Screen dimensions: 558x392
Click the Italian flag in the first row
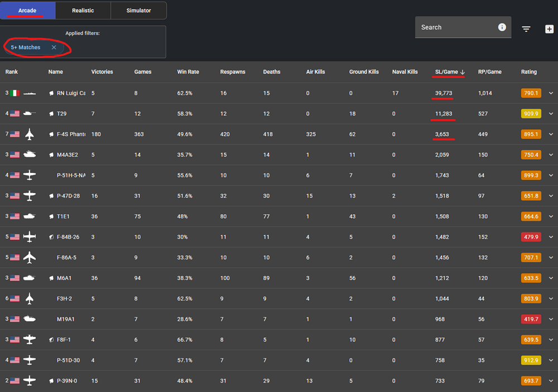coord(15,93)
